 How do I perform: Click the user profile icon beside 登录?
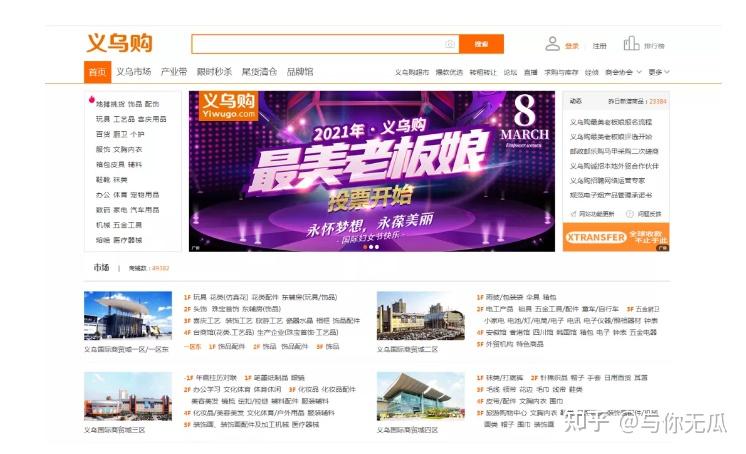552,44
